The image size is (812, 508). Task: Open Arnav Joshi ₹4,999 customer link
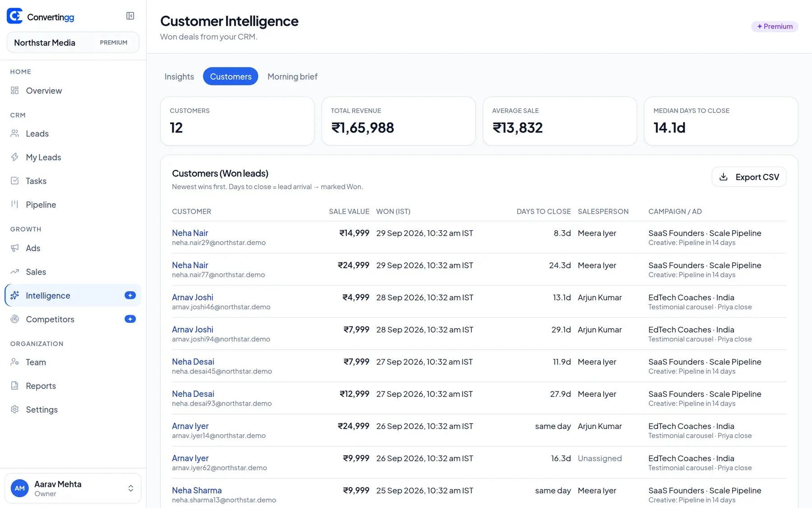(x=193, y=297)
